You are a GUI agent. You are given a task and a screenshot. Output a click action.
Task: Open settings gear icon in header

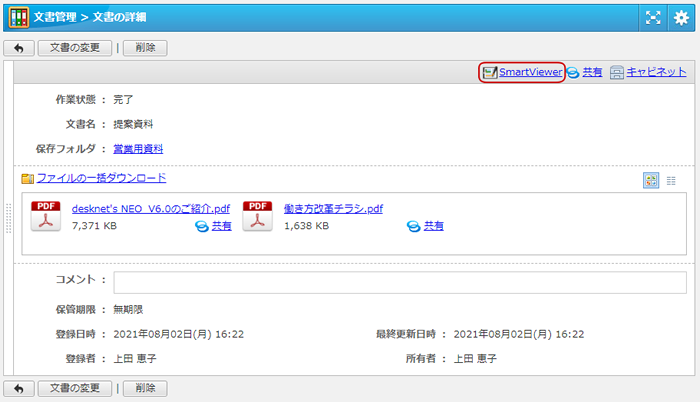pyautogui.click(x=682, y=17)
